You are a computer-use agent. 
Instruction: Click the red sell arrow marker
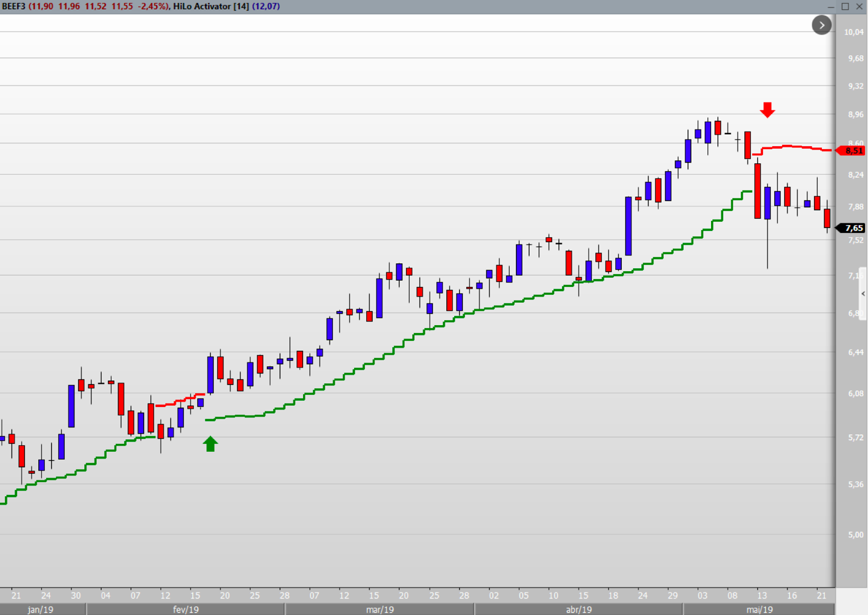767,110
